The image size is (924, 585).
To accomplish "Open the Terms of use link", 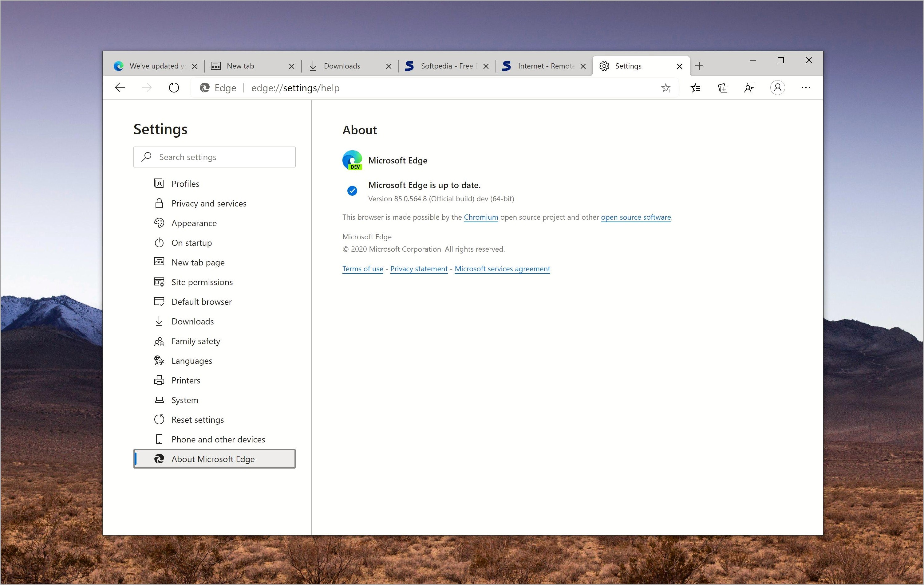I will coord(363,269).
